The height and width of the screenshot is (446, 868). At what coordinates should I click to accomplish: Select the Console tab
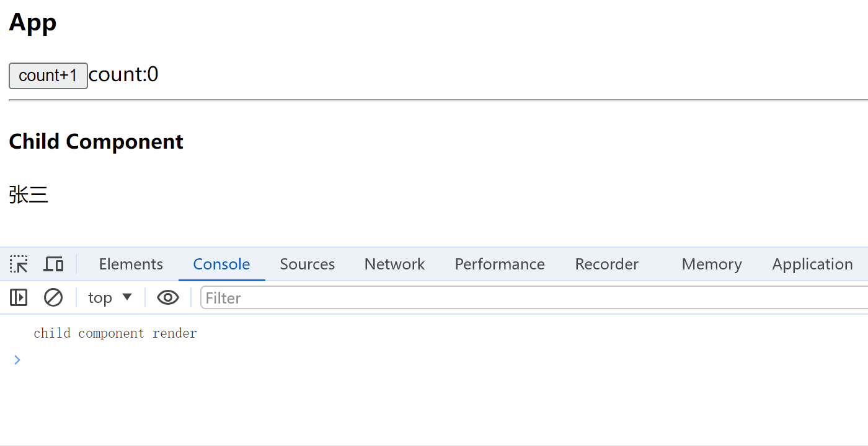click(221, 265)
